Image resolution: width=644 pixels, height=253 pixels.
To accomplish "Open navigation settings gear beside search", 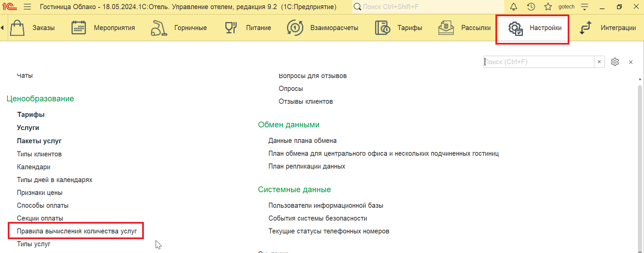I will point(615,62).
